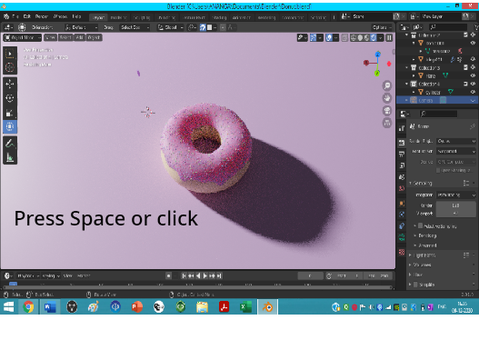Viewport: 479px width, 360px height.
Task: Switch to the Modeling workspace tab
Action: point(118,17)
